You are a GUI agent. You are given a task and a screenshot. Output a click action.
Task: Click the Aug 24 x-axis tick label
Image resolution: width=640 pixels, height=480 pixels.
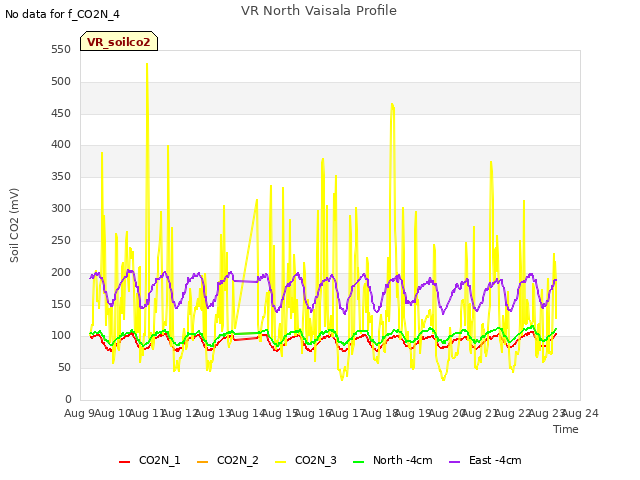tap(580, 413)
